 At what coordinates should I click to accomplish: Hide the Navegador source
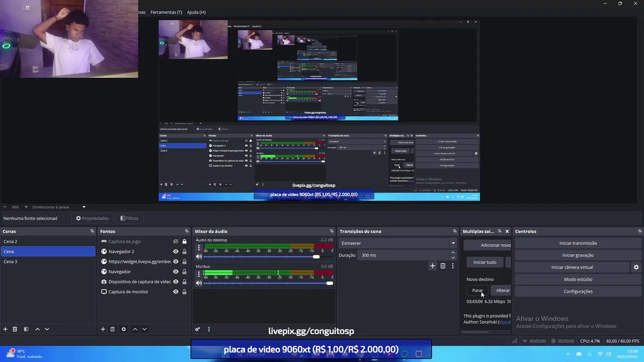click(176, 271)
